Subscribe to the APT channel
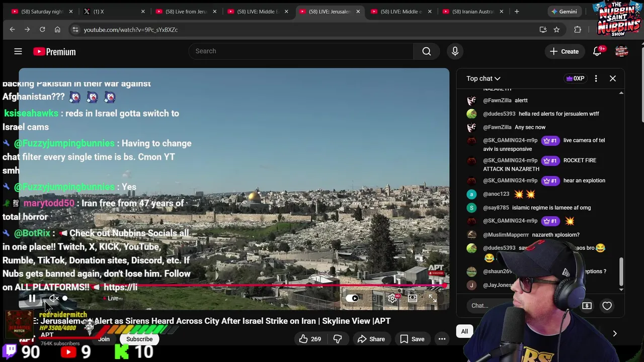 139,339
